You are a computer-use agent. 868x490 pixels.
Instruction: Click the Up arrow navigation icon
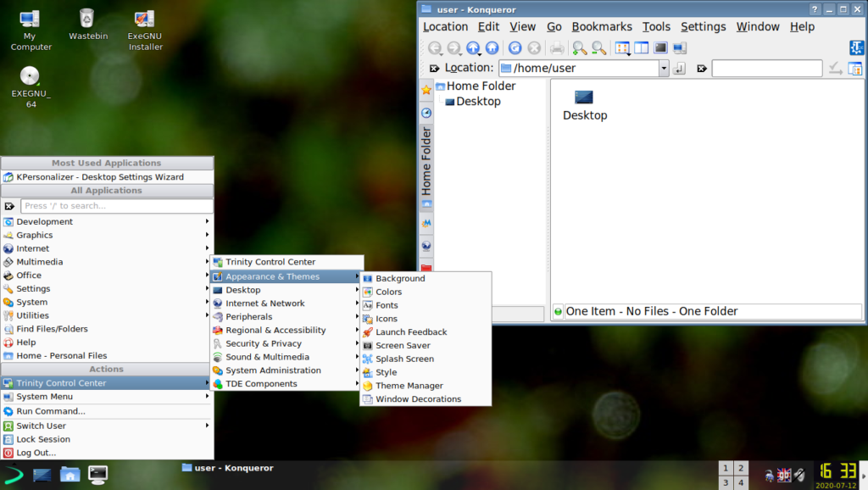pyautogui.click(x=473, y=48)
